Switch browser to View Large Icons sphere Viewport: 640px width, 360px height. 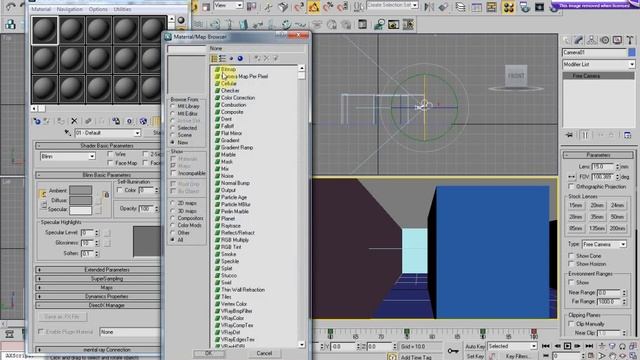point(240,58)
